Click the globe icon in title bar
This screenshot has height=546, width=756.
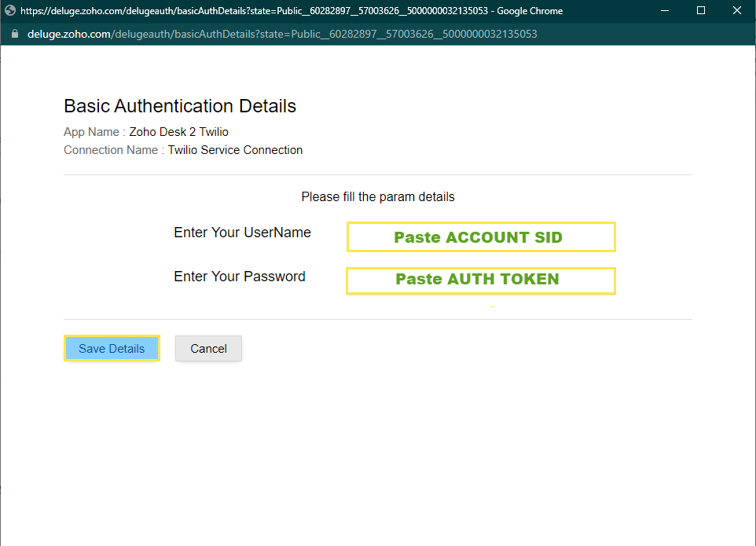pos(10,10)
